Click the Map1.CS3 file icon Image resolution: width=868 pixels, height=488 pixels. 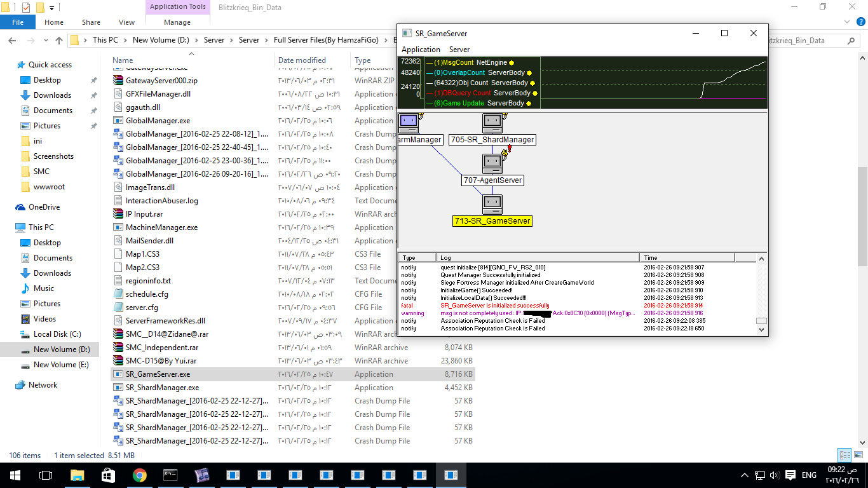(118, 254)
